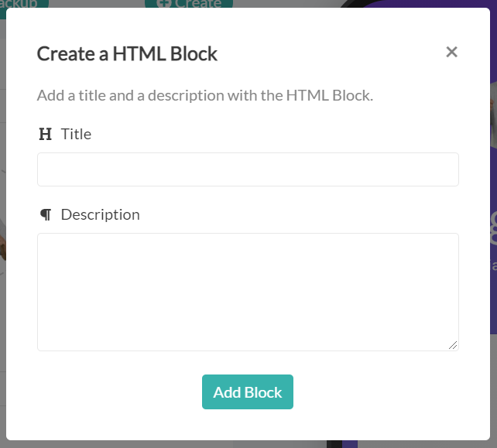Click the Description field label
The height and width of the screenshot is (448, 497).
click(100, 214)
